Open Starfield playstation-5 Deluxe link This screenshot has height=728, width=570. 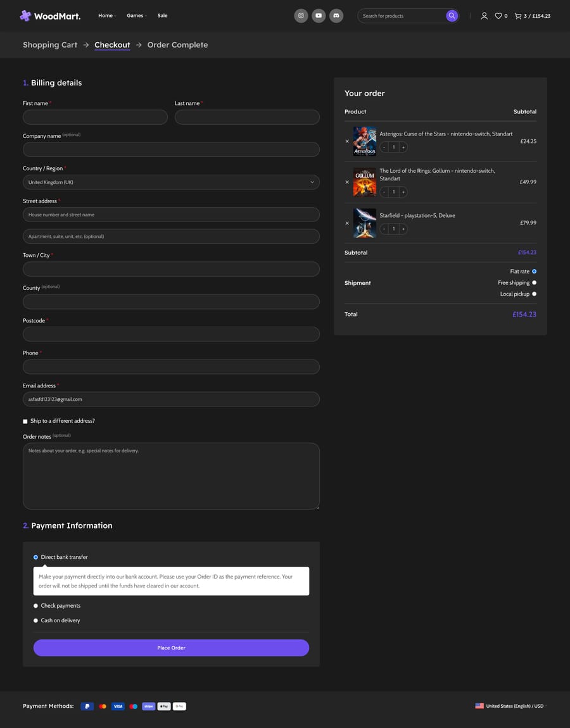(x=417, y=215)
